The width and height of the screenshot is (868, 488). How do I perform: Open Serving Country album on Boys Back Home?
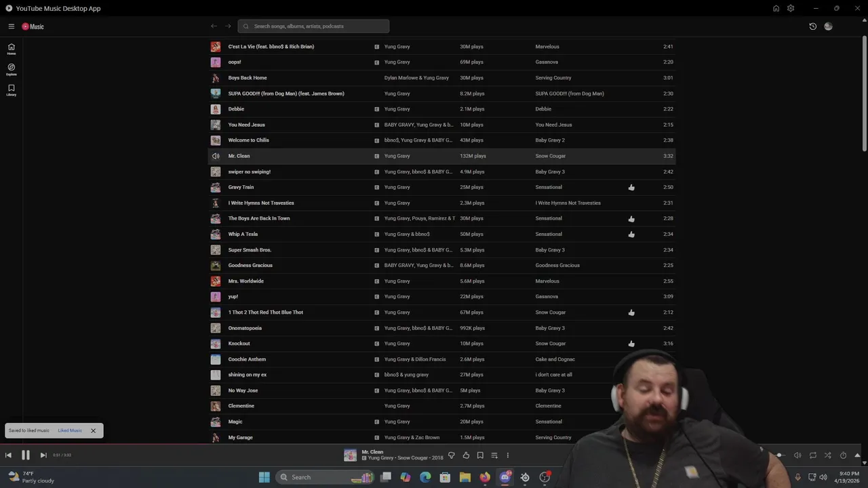(553, 78)
